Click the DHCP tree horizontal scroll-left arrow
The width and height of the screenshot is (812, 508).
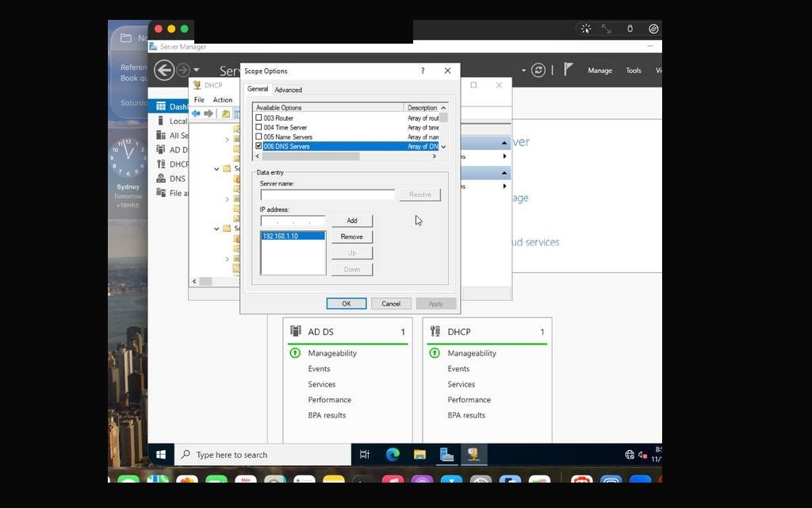194,282
